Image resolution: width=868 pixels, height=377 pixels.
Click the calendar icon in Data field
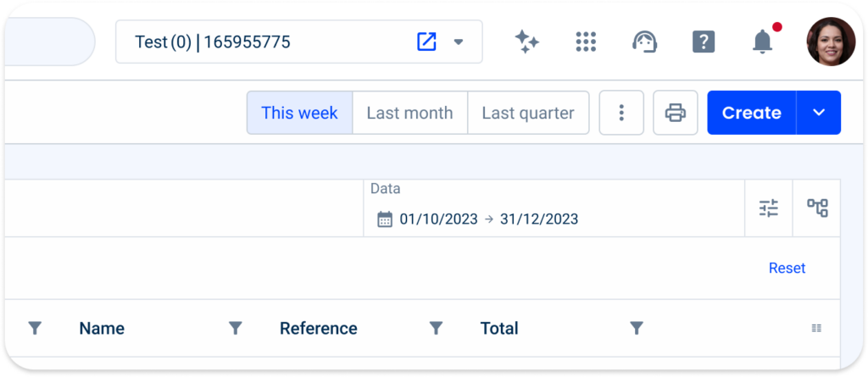tap(385, 219)
